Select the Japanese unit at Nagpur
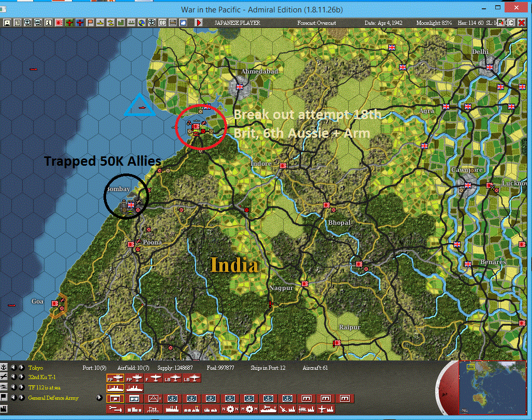The width and height of the screenshot is (532, 420). [x=305, y=283]
